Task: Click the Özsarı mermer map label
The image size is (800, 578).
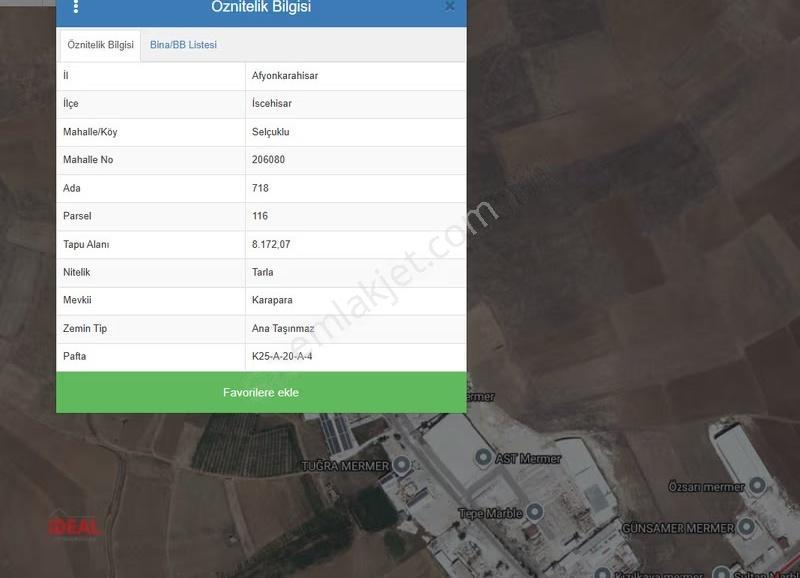Action: pyautogui.click(x=707, y=487)
